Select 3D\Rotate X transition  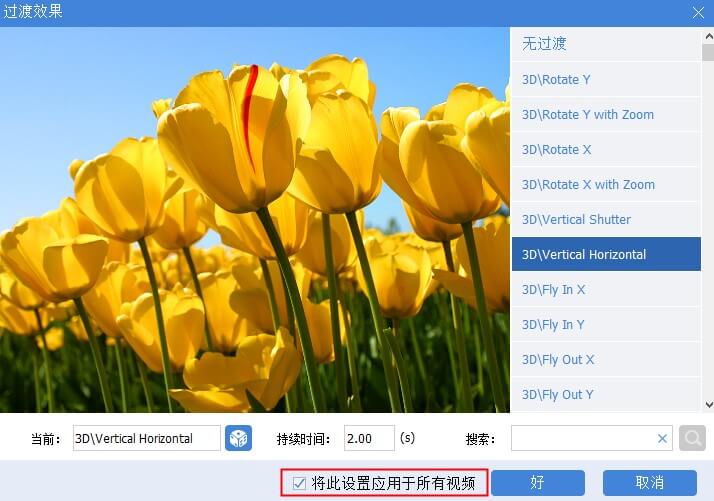606,149
